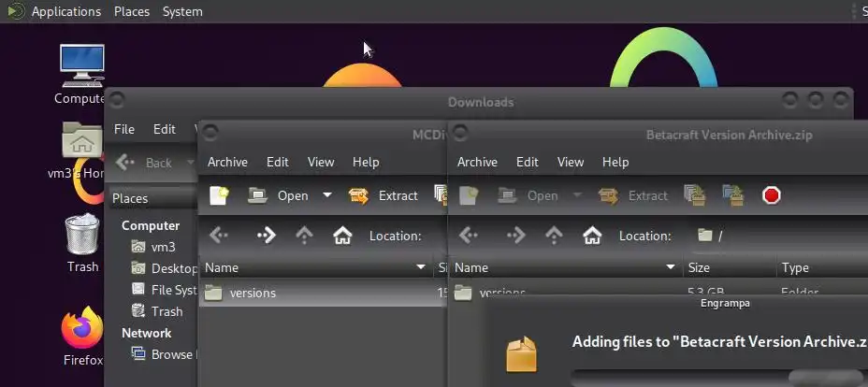The image size is (868, 387).
Task: Open the Applications menu in top panel
Action: click(x=65, y=11)
